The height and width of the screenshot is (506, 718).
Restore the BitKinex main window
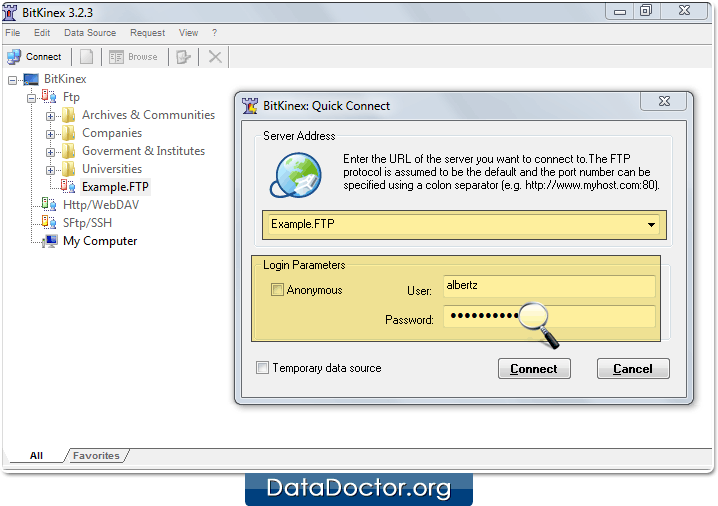click(x=646, y=11)
